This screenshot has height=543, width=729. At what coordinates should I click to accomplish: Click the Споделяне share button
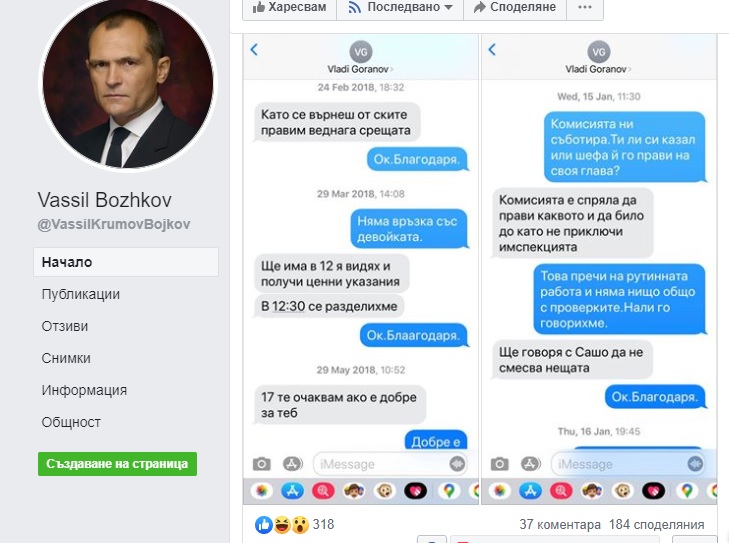(x=515, y=7)
